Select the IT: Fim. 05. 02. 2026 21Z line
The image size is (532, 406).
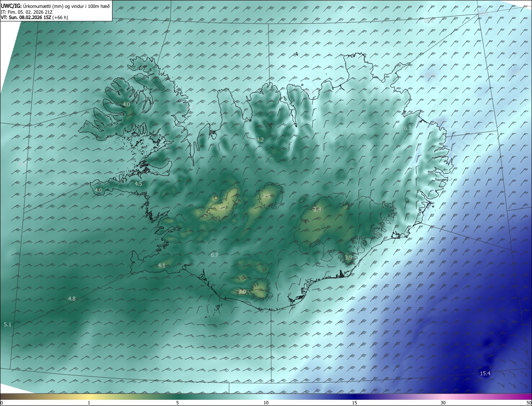(x=26, y=12)
